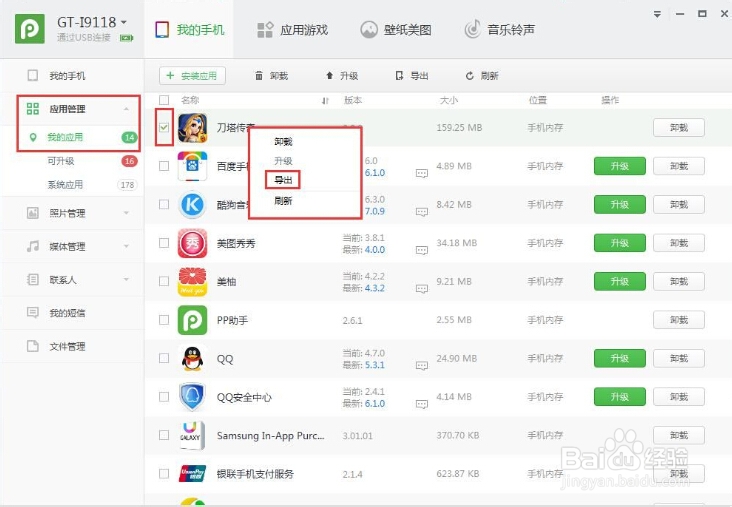Click the toolbar 刷新 button
This screenshot has height=507, width=732.
tap(482, 76)
